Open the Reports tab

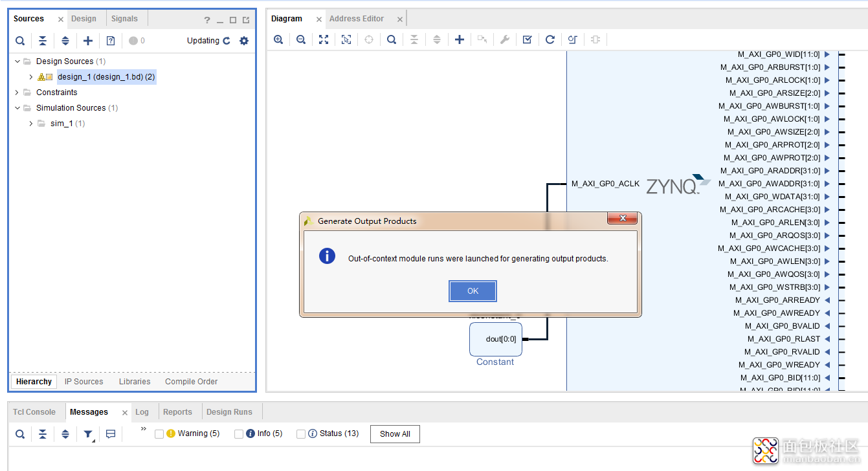[x=177, y=412]
